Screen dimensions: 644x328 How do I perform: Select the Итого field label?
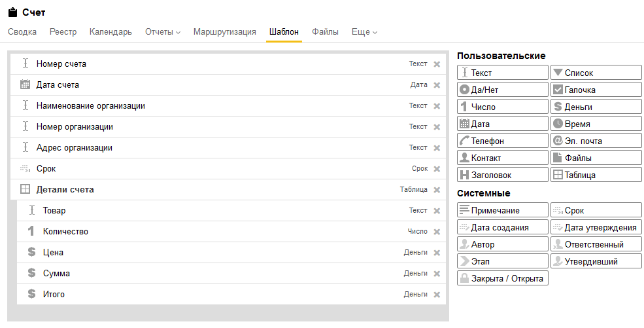click(x=54, y=295)
